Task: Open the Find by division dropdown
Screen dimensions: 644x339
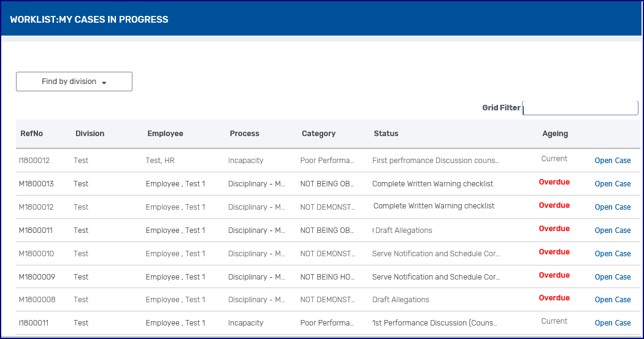Action: pos(74,82)
